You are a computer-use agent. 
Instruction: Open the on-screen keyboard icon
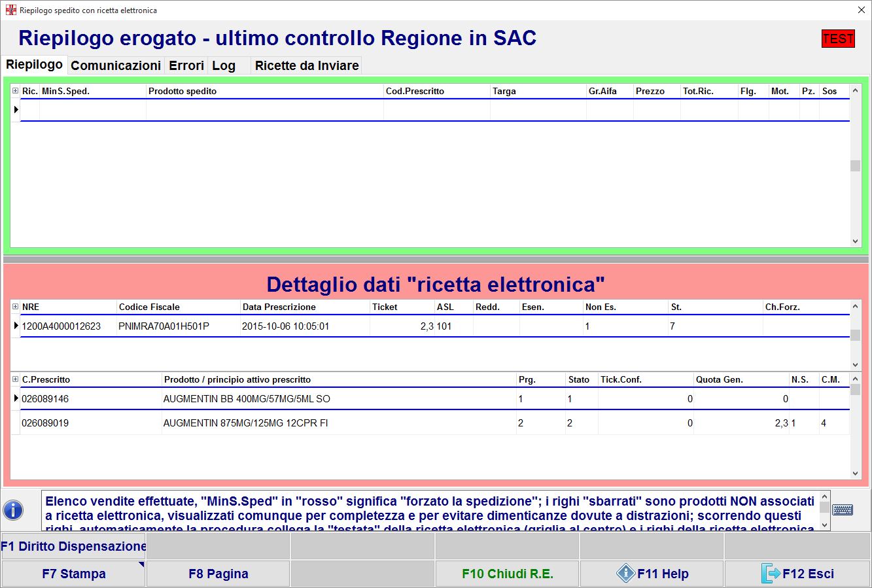click(843, 509)
